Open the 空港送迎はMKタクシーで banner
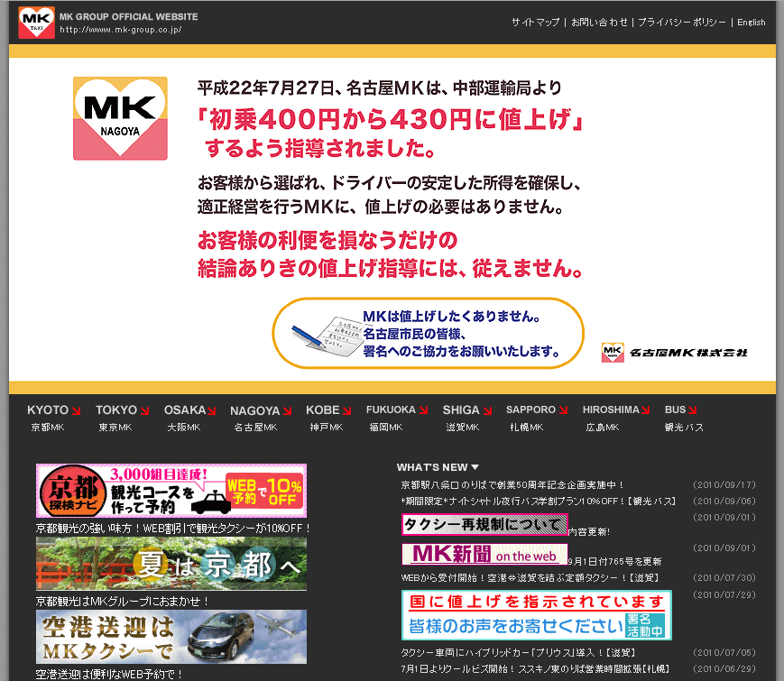Image resolution: width=784 pixels, height=681 pixels. click(x=171, y=637)
